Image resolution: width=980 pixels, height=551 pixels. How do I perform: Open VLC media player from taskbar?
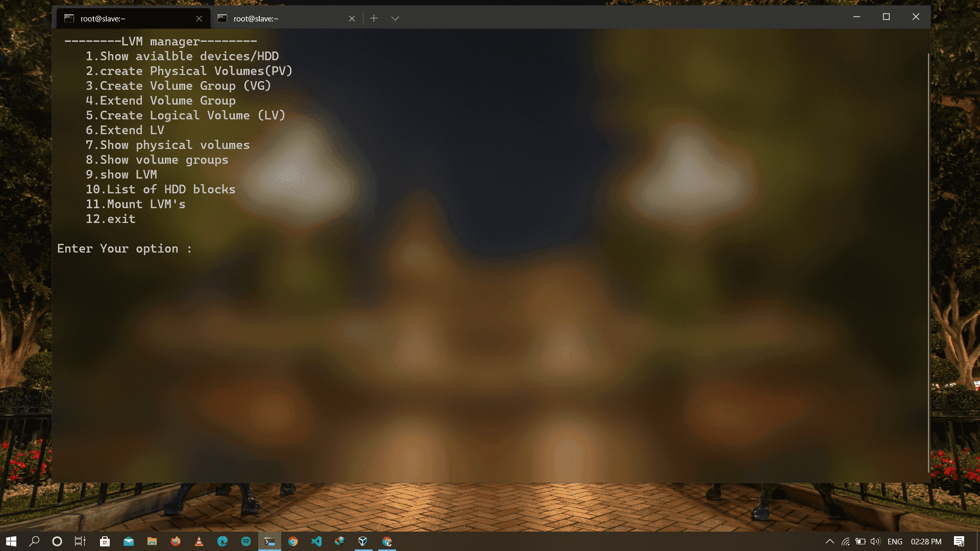(199, 541)
